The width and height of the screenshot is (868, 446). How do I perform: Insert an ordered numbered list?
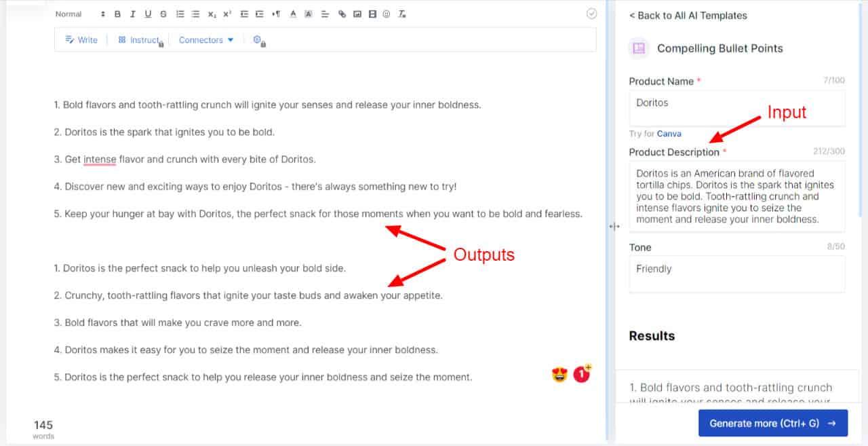(x=180, y=14)
